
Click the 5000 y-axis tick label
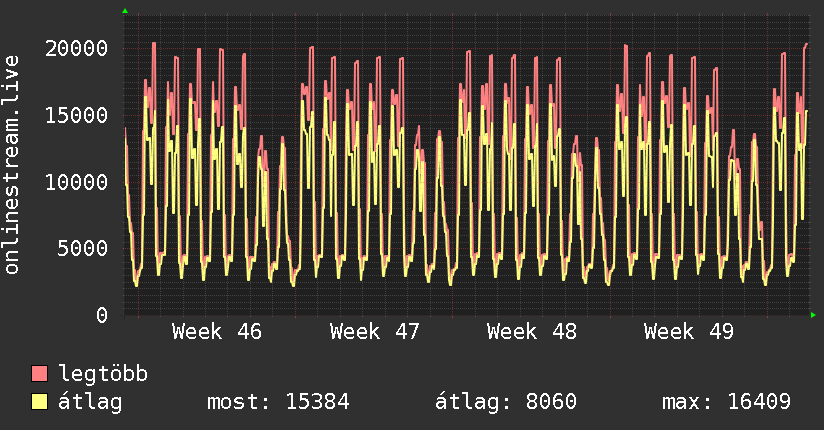pyautogui.click(x=83, y=248)
